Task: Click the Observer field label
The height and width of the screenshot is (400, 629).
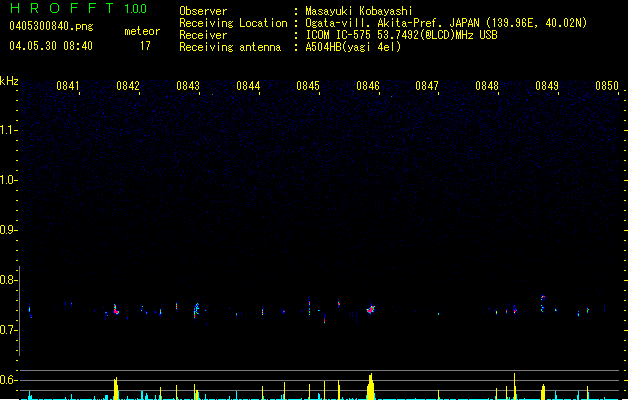Action: tap(203, 11)
